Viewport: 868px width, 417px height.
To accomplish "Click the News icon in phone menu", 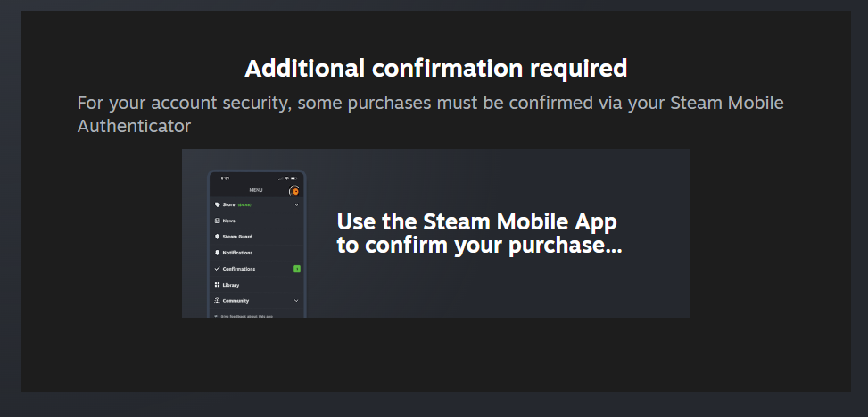I will click(218, 221).
